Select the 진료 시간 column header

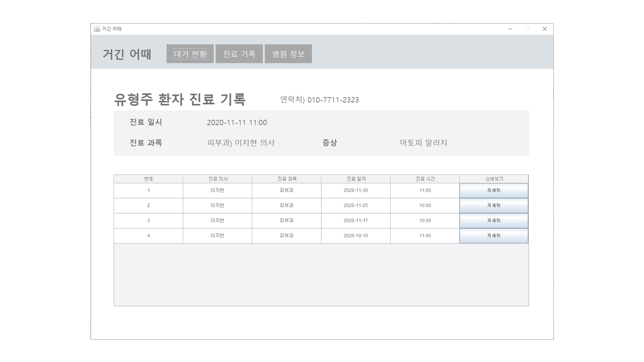[x=425, y=179]
